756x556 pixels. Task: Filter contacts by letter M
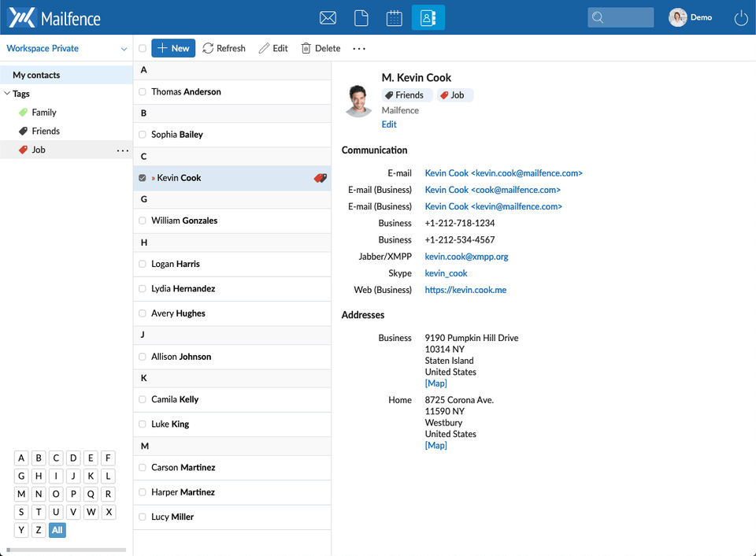[x=20, y=495]
